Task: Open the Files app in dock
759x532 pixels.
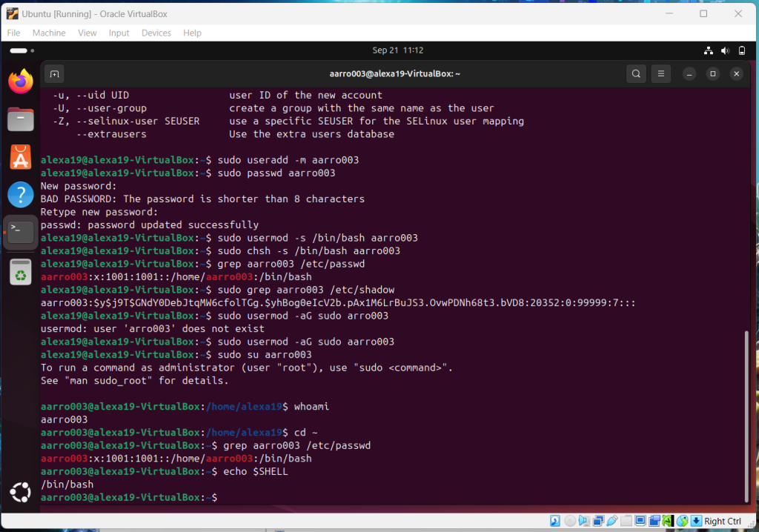Action: [21, 119]
